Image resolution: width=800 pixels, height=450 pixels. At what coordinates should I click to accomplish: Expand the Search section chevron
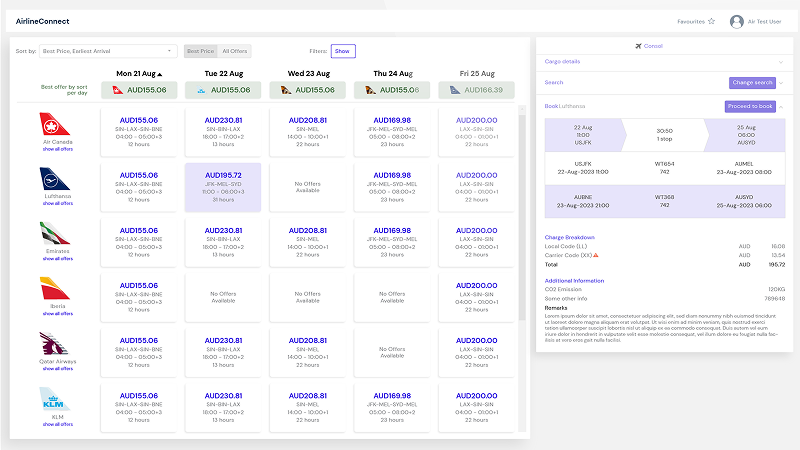[x=781, y=83]
